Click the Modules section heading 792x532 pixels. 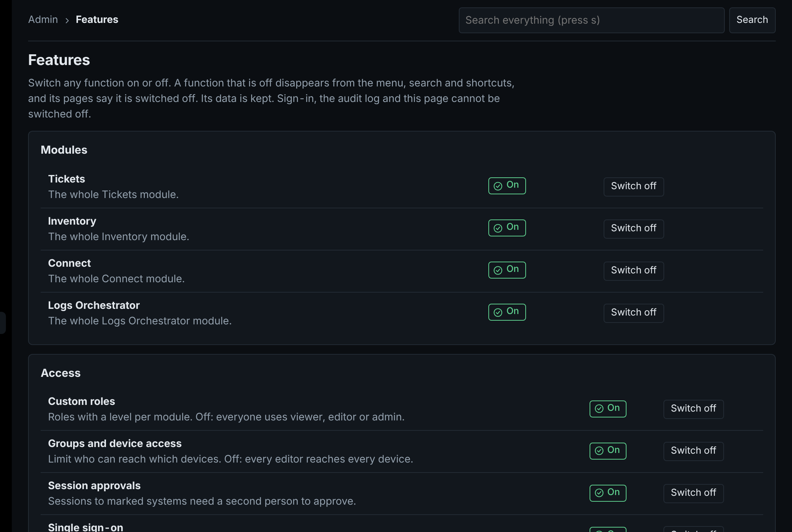(x=64, y=150)
